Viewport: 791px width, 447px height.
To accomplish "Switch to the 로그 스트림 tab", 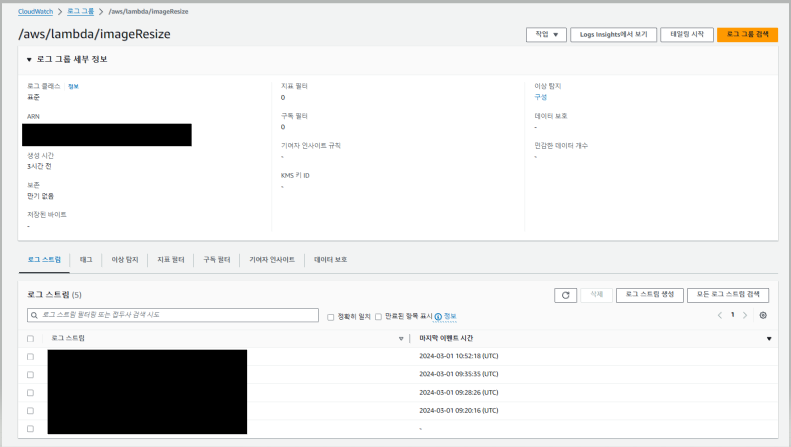I will coord(44,260).
